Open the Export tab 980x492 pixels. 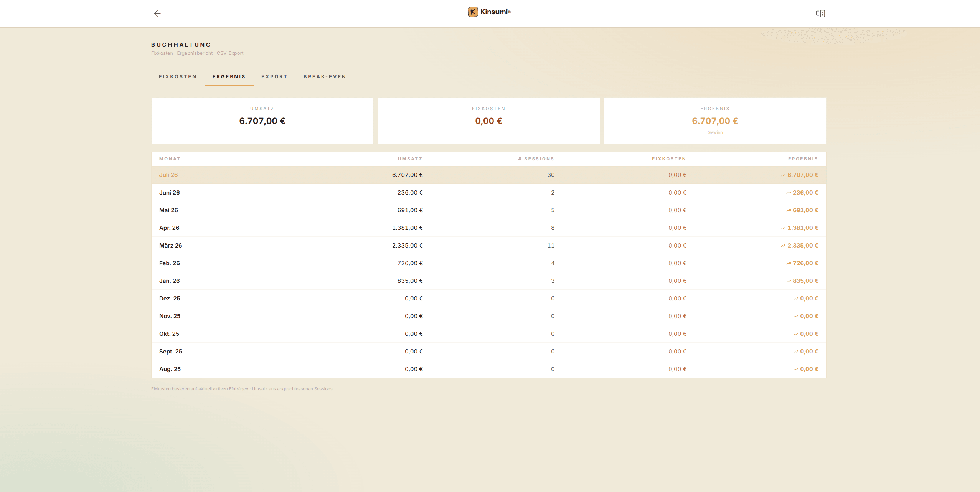274,77
